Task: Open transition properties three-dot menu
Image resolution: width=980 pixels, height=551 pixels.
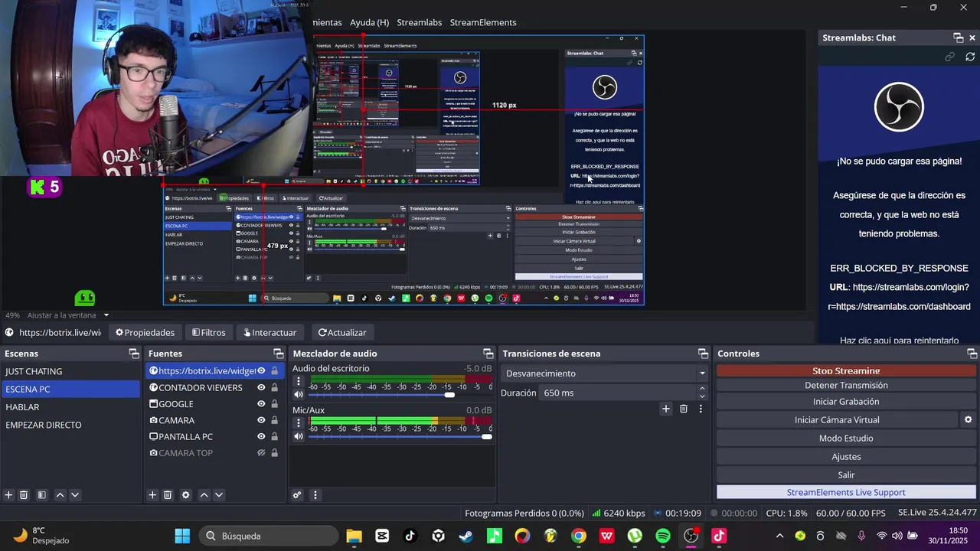Action: pos(700,409)
